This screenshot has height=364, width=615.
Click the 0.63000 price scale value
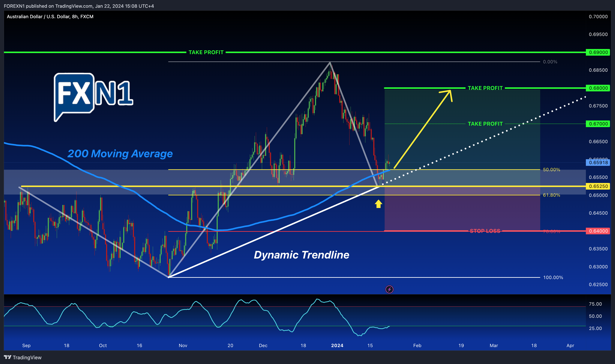598,267
